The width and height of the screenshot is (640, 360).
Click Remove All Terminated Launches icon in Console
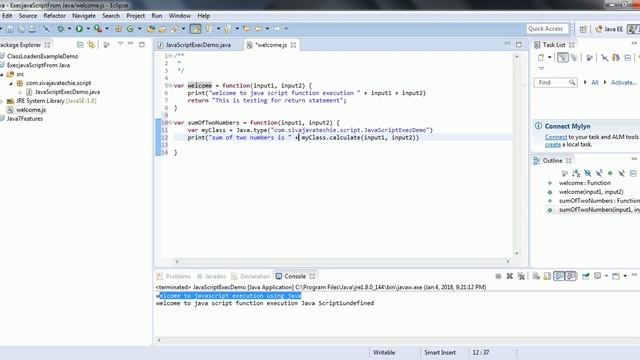pos(521,276)
